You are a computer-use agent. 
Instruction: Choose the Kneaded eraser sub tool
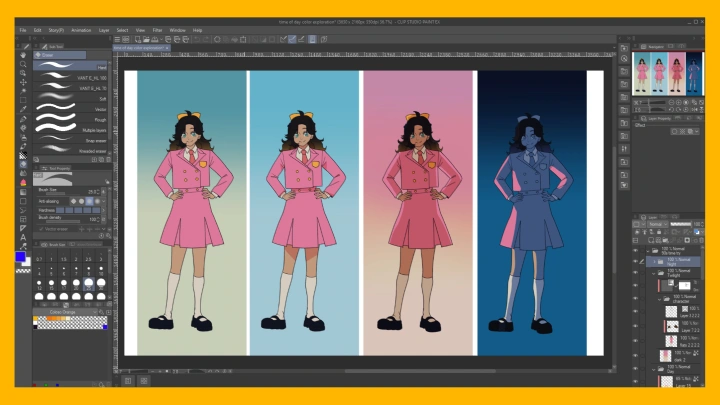70,150
